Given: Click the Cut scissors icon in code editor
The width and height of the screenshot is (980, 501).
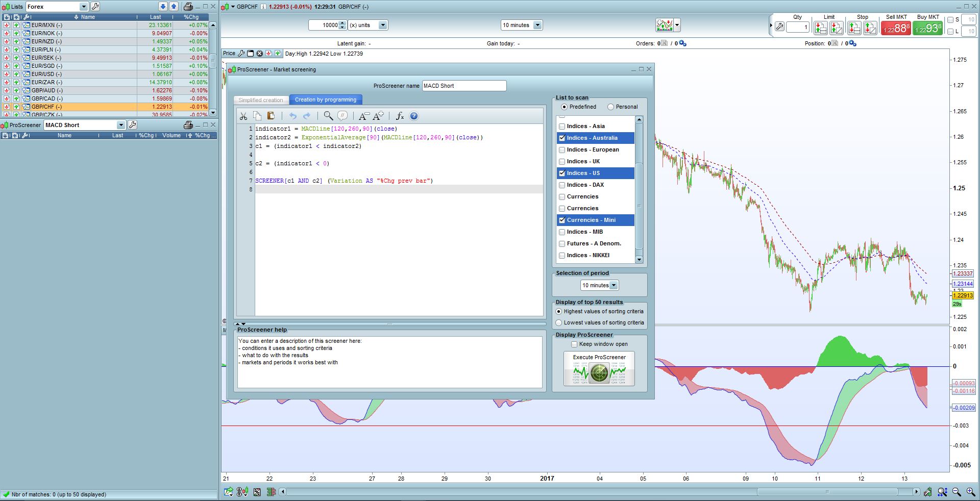Looking at the screenshot, I should point(243,116).
